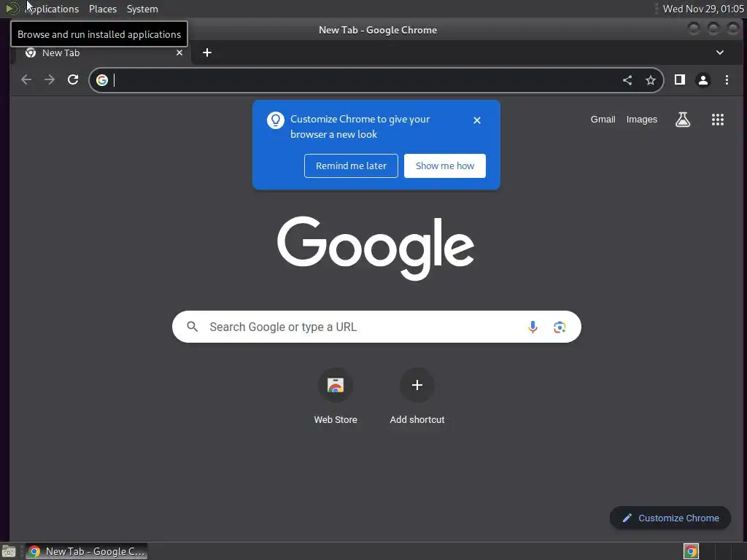Click Chrome icon in bottom-right panel

click(x=691, y=551)
